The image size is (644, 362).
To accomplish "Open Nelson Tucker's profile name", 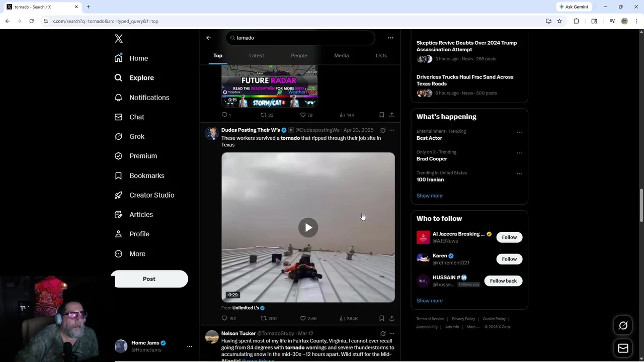I will pos(238,333).
